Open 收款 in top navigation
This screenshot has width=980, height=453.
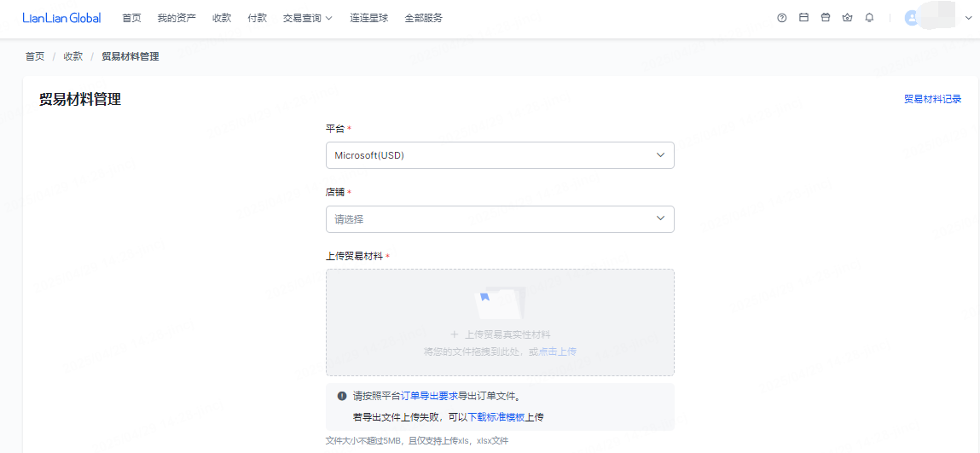point(222,18)
